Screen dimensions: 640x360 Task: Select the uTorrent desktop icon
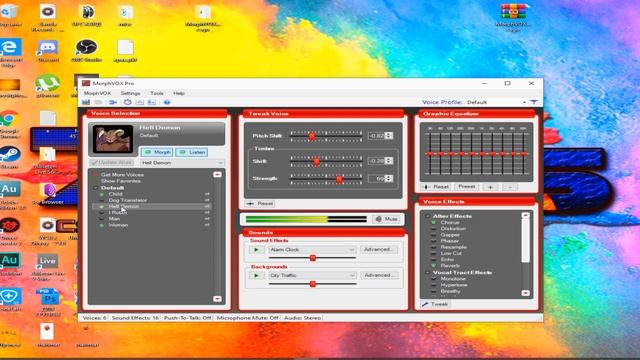48,87
